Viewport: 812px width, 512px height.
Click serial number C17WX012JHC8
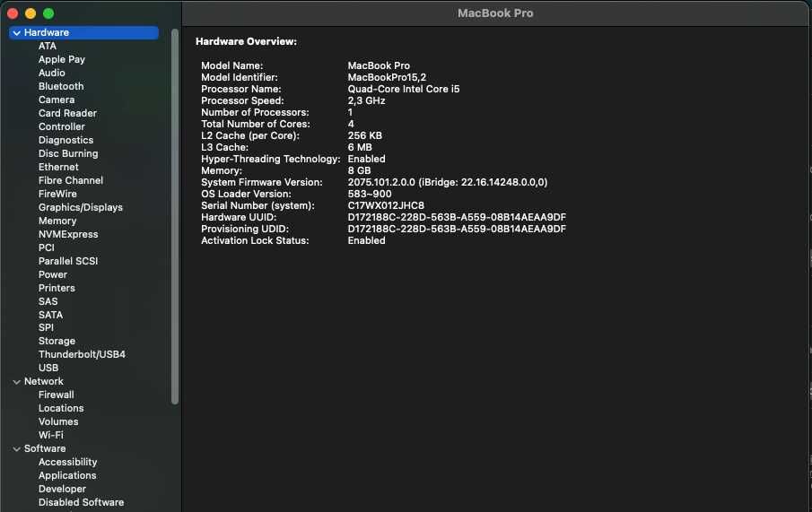[386, 205]
